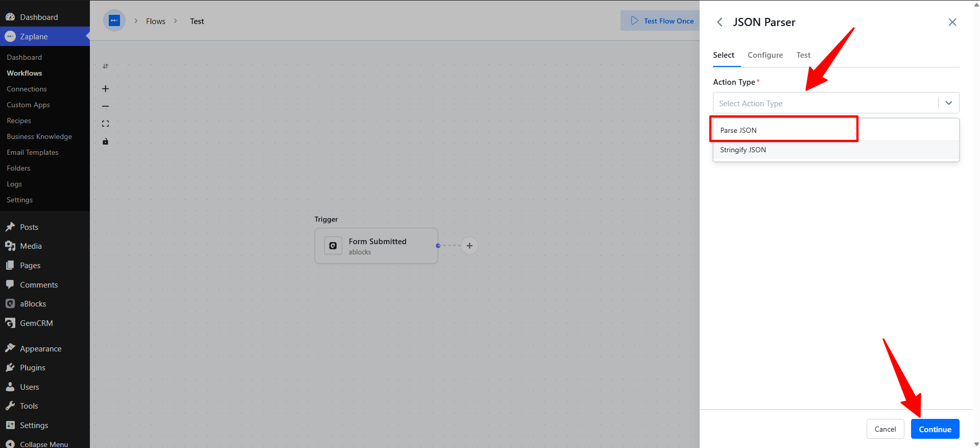The width and height of the screenshot is (980, 448).
Task: Open Email Templates menu item
Action: tap(33, 152)
